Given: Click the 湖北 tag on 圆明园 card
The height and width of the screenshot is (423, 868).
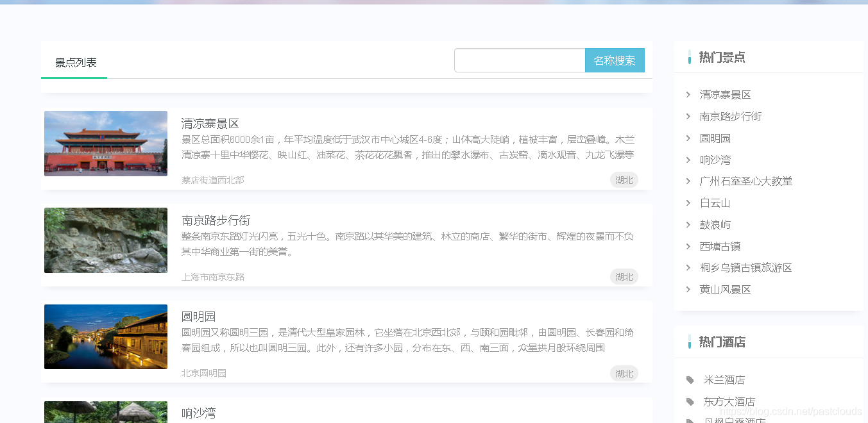Looking at the screenshot, I should point(624,374).
